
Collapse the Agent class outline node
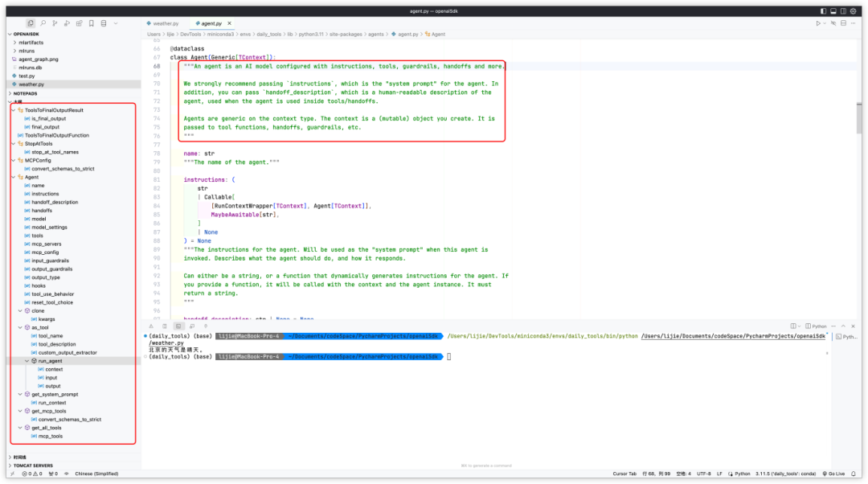[14, 177]
